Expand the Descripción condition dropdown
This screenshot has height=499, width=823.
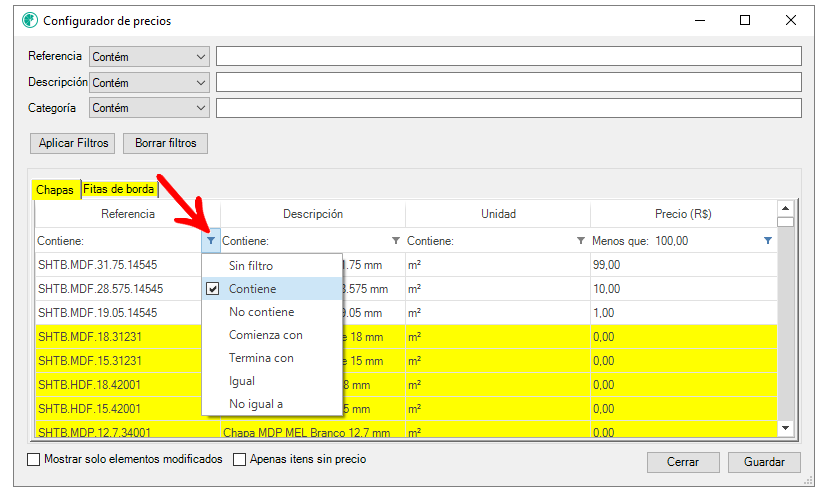tap(149, 82)
